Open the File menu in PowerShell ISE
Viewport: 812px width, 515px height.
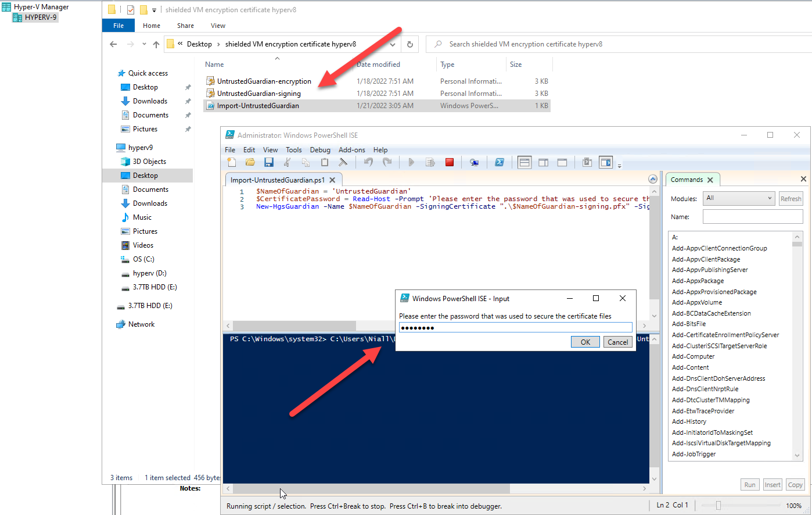[230, 150]
